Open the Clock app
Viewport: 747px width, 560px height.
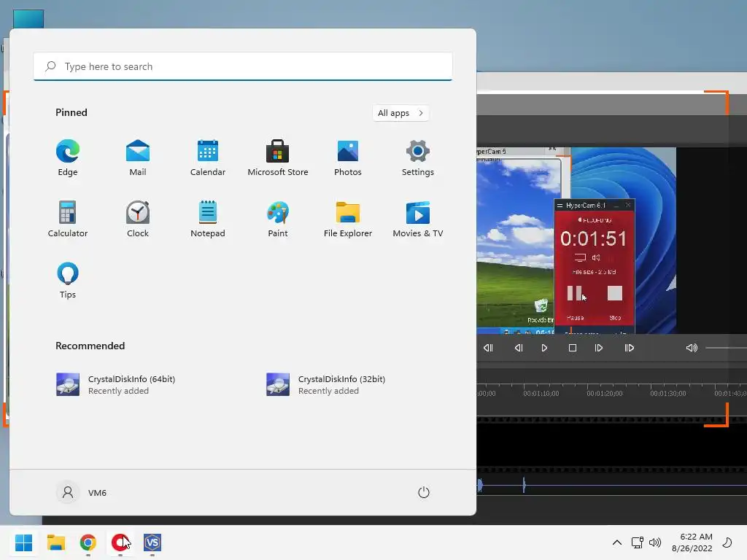[x=138, y=219]
